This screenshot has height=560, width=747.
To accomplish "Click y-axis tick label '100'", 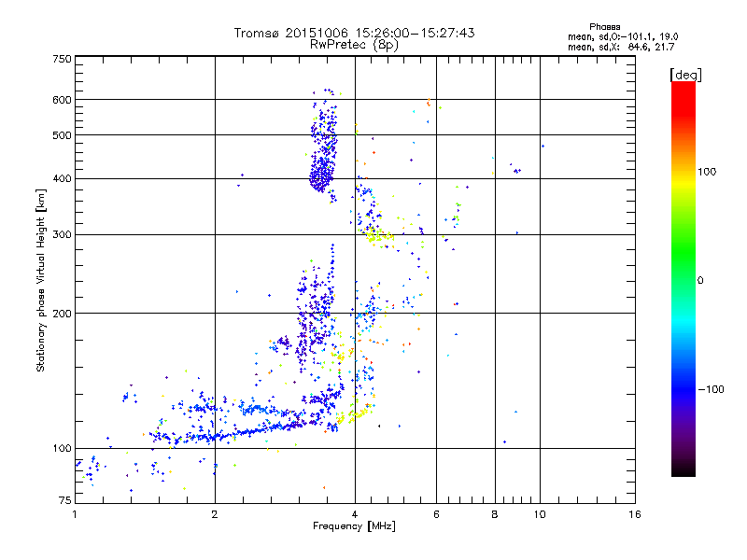I will click(x=62, y=448).
